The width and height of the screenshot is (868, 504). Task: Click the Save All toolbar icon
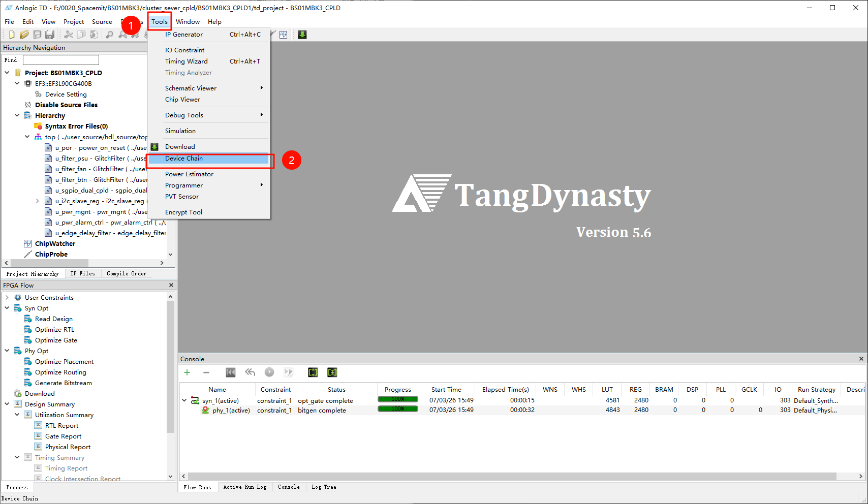coord(50,35)
